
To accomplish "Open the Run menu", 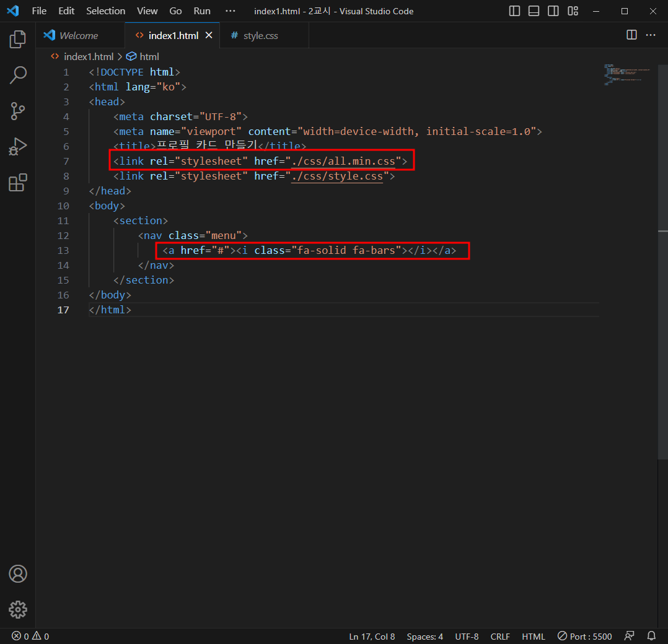I will coord(202,11).
